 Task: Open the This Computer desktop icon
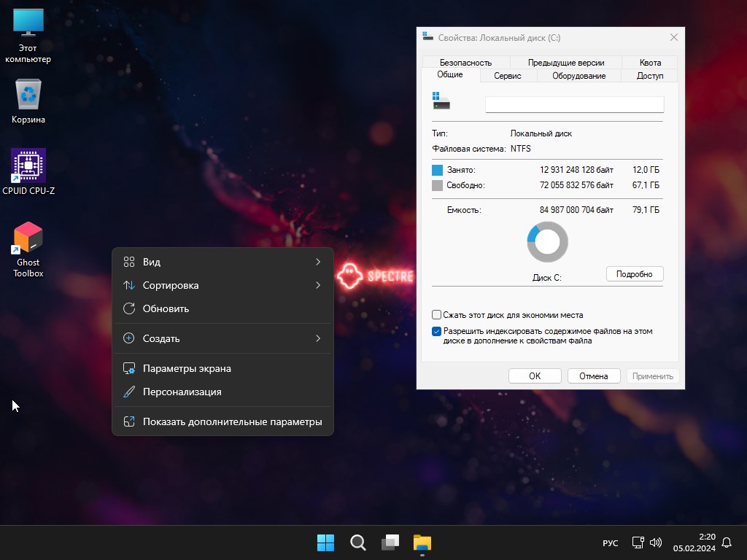point(28,36)
